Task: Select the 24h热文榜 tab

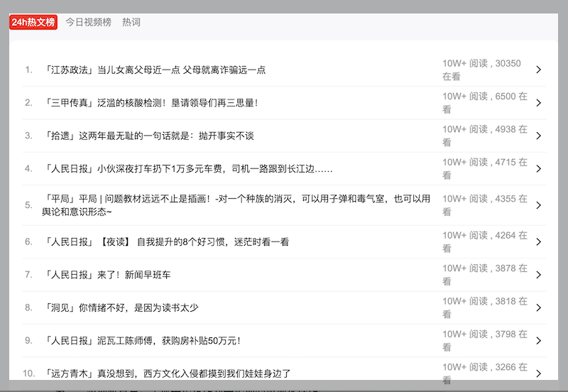Action: pos(33,22)
